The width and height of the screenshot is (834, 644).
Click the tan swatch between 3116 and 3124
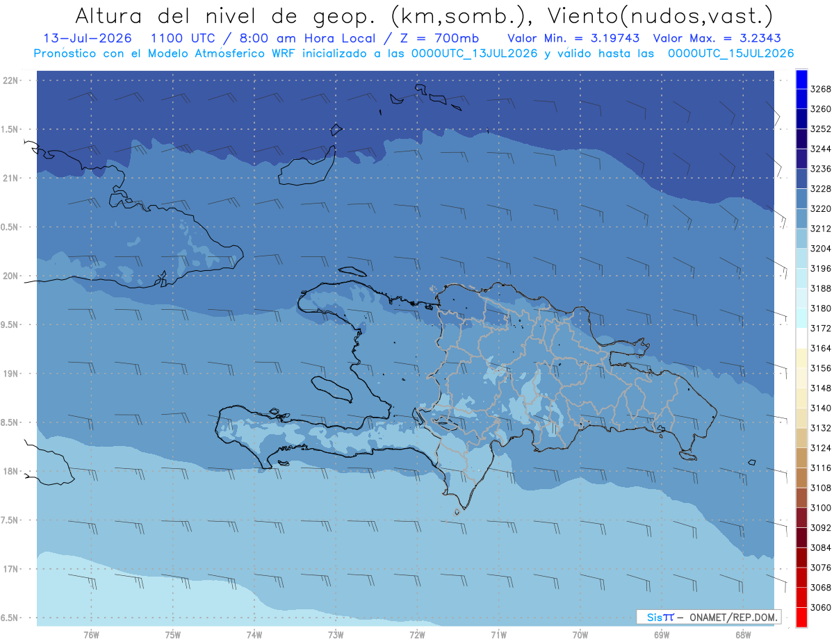pos(801,458)
